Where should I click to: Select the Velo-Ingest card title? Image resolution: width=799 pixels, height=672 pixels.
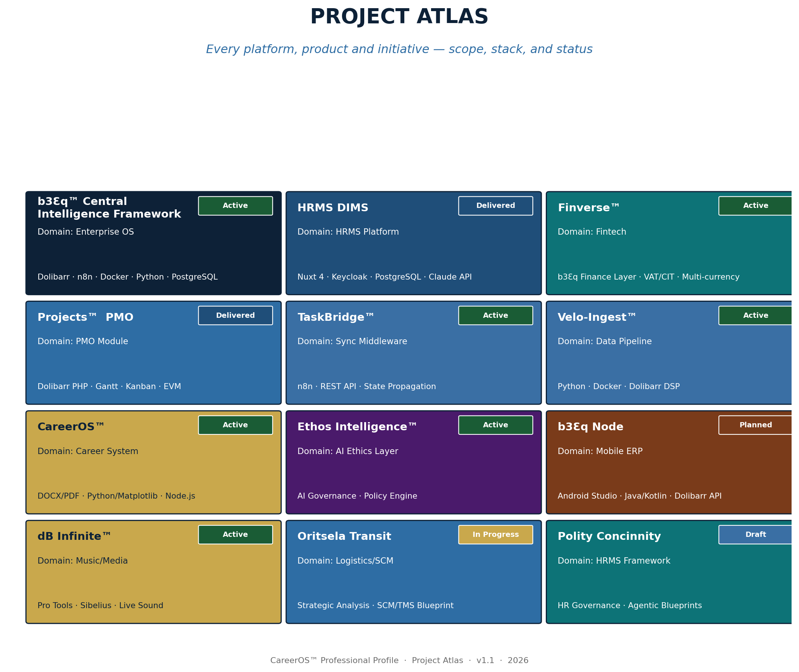pos(597,317)
